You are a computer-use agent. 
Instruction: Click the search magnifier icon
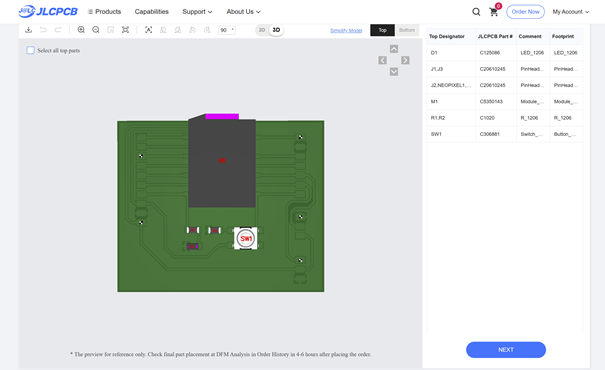(476, 12)
